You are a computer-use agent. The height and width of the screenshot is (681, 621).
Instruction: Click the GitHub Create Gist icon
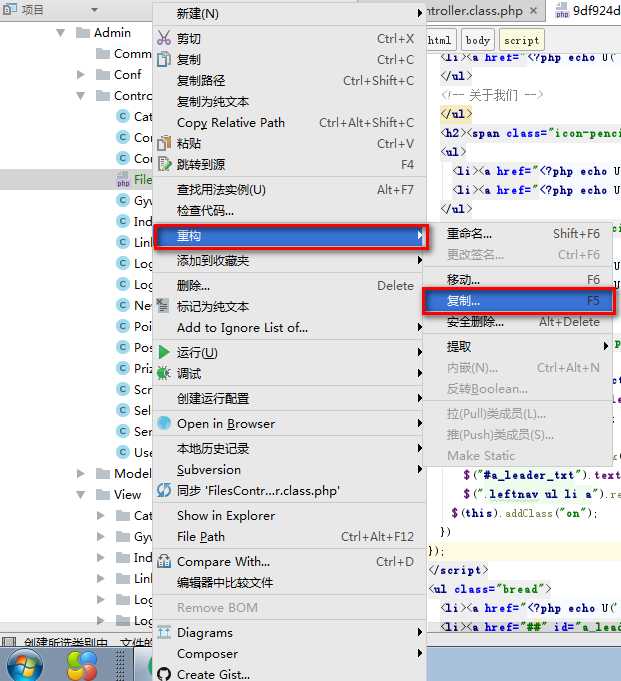164,674
